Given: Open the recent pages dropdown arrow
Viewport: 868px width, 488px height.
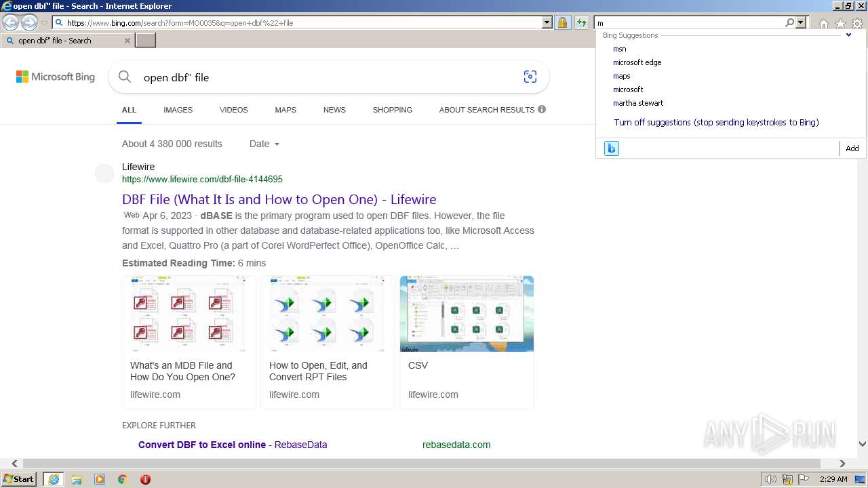Looking at the screenshot, I should [x=44, y=23].
